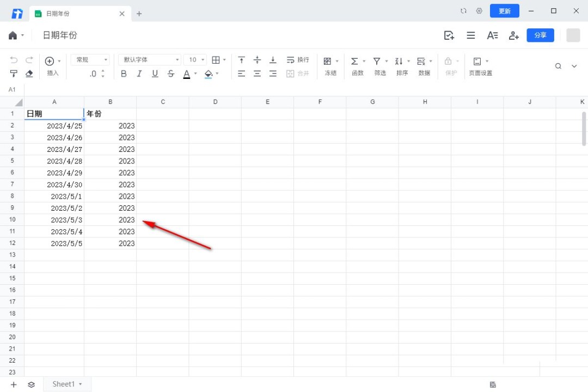Open the sheet list layers icon
588x392 pixels.
31,384
